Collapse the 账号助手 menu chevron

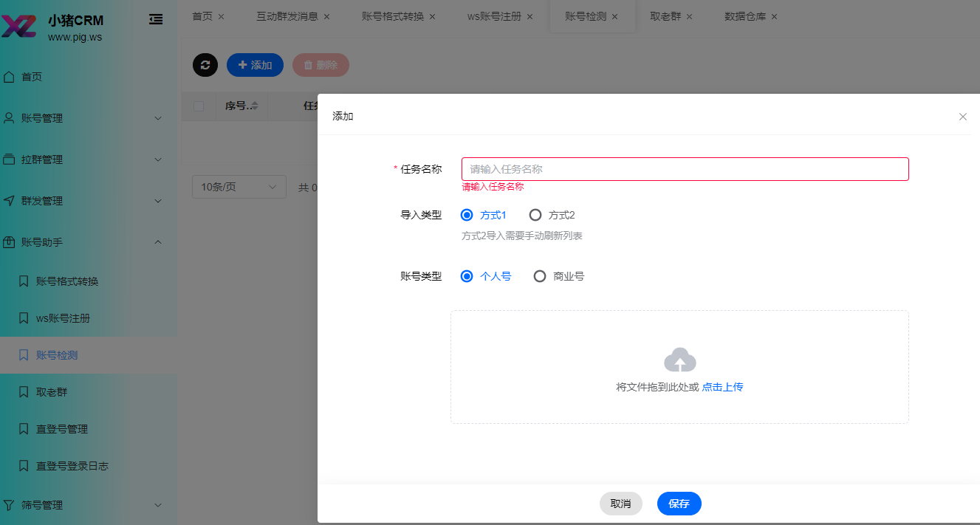click(x=158, y=242)
